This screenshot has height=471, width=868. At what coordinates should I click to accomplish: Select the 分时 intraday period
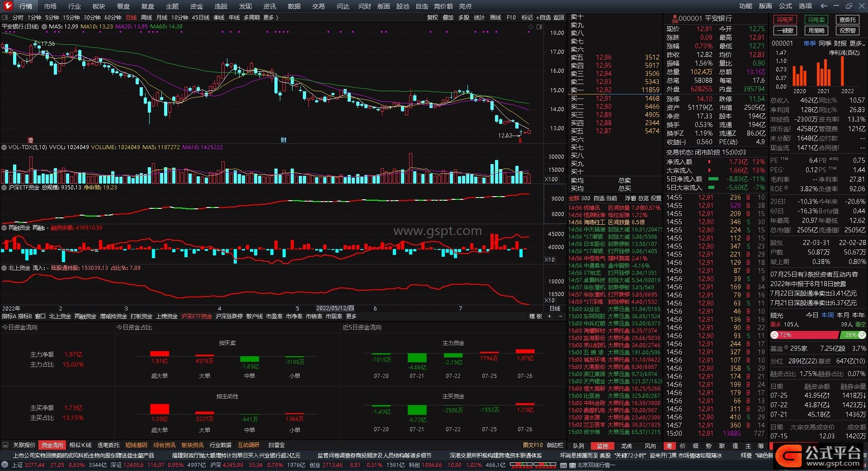(x=18, y=18)
